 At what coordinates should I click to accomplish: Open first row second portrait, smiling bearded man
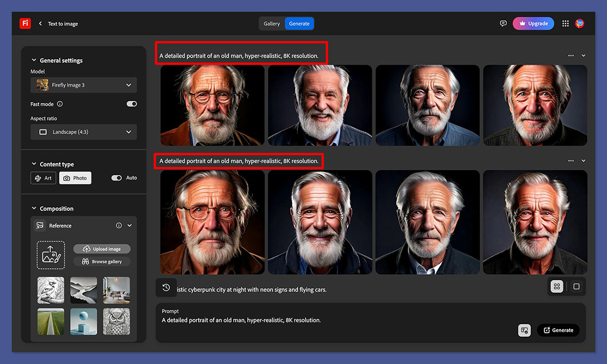click(x=320, y=105)
